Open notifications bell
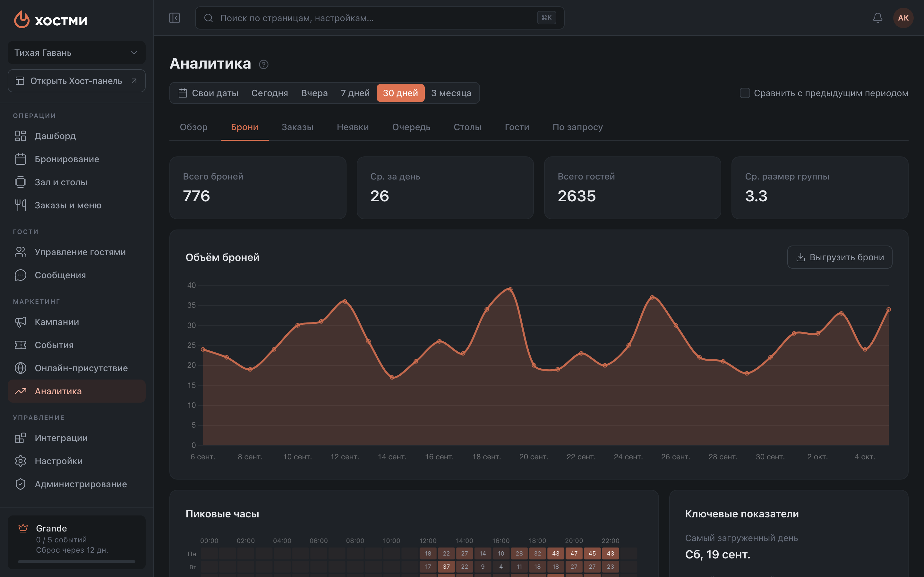Viewport: 924px width, 577px height. pyautogui.click(x=878, y=18)
